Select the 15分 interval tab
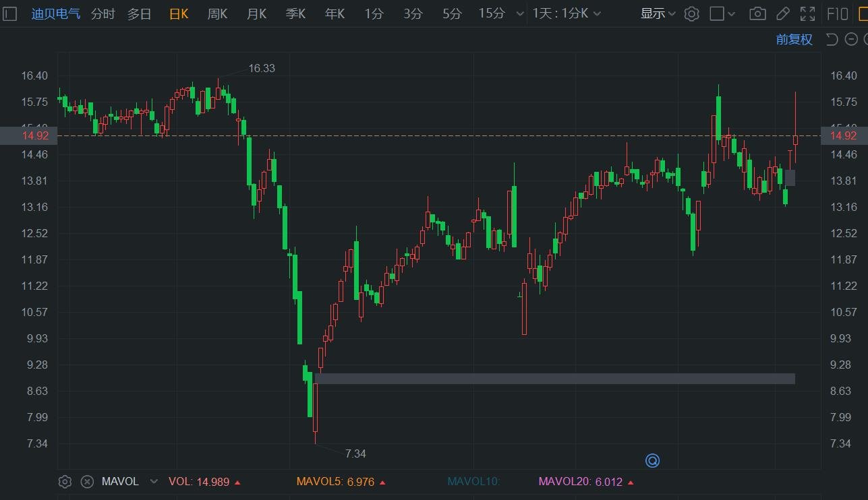 [x=491, y=13]
